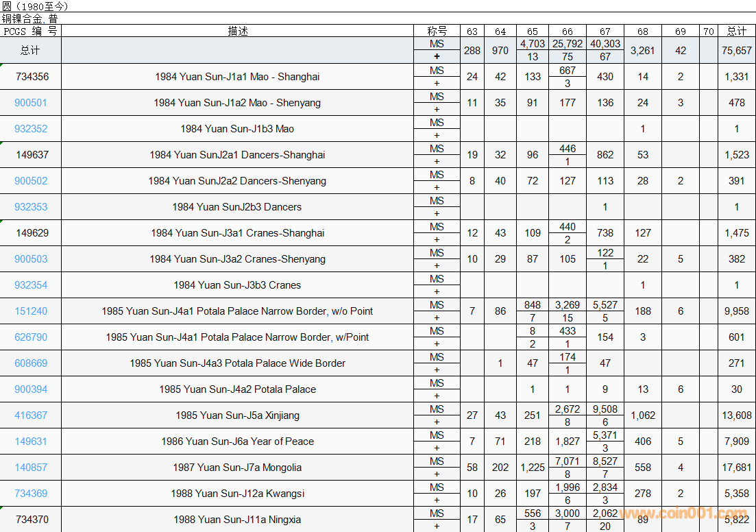Image resolution: width=756 pixels, height=532 pixels.
Task: Click the 932354 Cranes link
Action: (x=31, y=285)
